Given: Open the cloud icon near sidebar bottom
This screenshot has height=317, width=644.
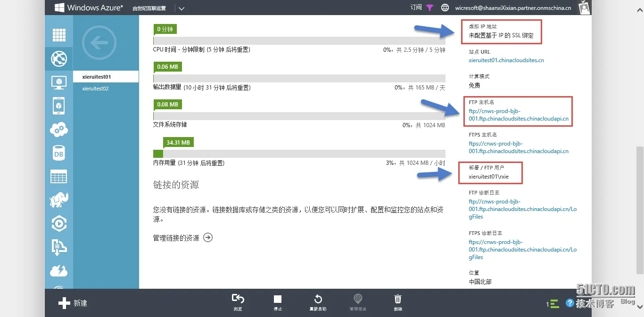Looking at the screenshot, I should (x=59, y=271).
